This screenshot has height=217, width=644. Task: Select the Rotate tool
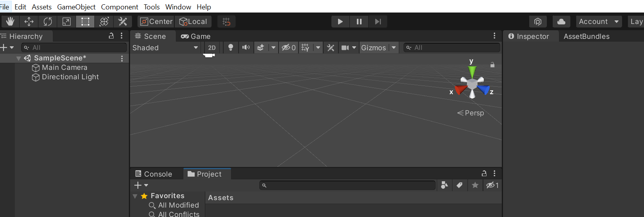pos(47,22)
